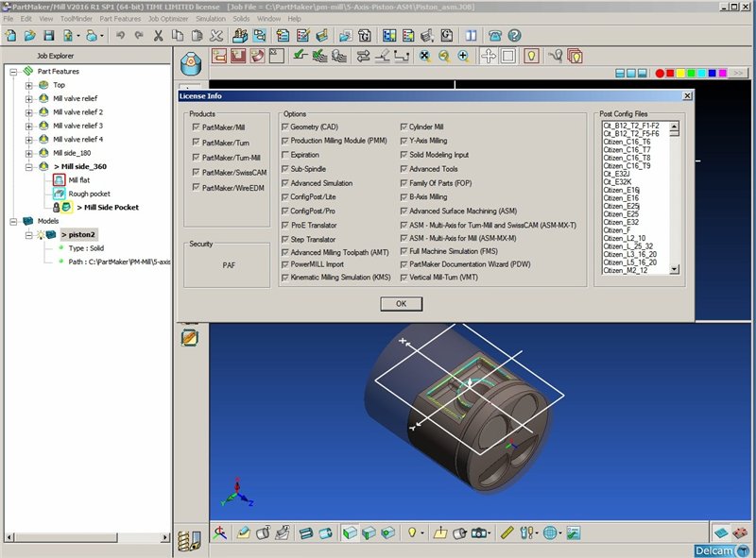
Task: Click the pan cross-arrows icon
Action: (x=489, y=57)
